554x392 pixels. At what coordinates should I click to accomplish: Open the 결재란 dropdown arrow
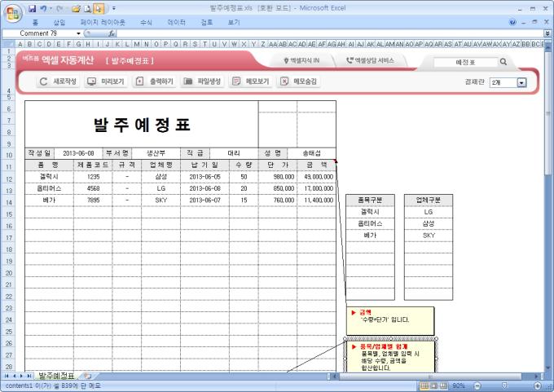click(x=522, y=82)
